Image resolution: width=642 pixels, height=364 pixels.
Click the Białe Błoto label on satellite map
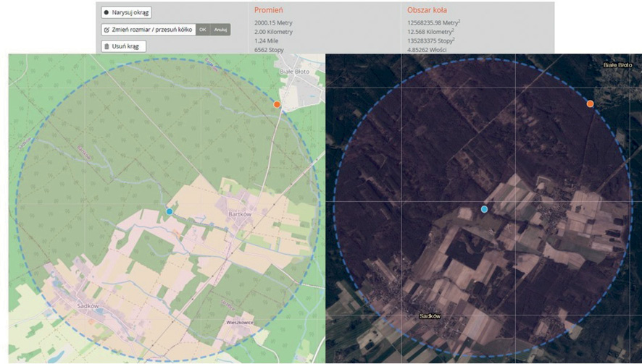618,65
